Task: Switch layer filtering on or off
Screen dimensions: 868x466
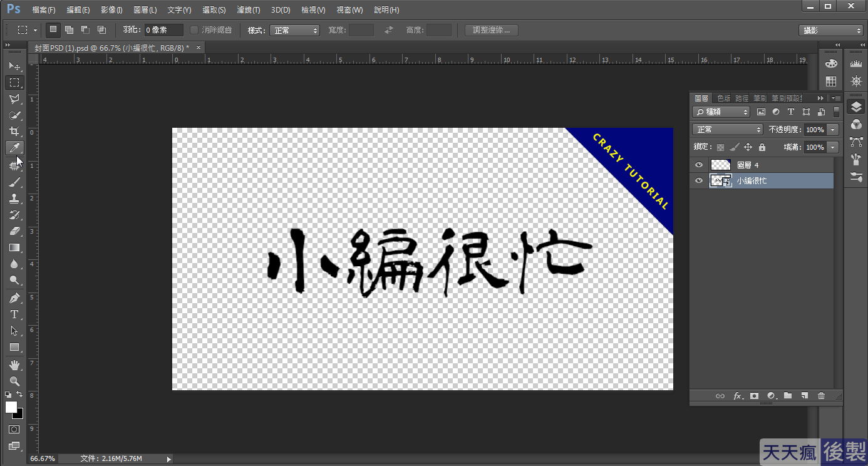Action: pyautogui.click(x=836, y=112)
